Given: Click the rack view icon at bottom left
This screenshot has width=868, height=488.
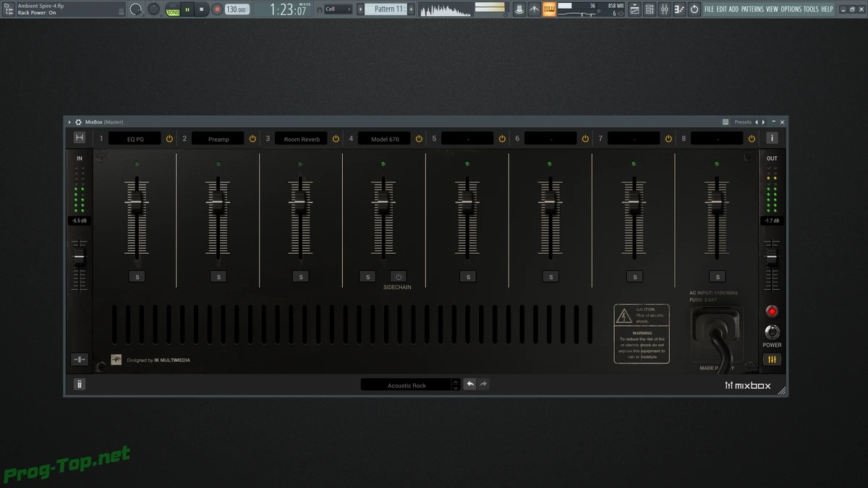Looking at the screenshot, I should click(x=80, y=359).
